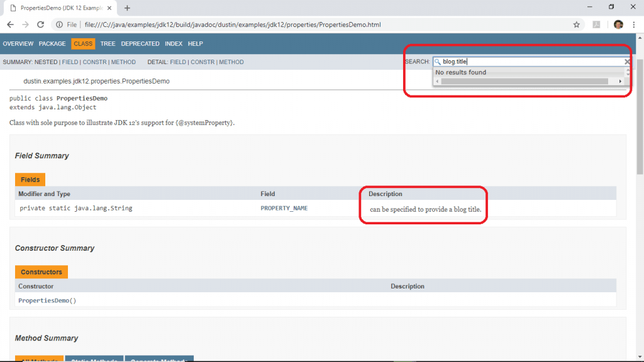Click the Constructor Summary heading
This screenshot has height=362, width=644.
pyautogui.click(x=55, y=248)
